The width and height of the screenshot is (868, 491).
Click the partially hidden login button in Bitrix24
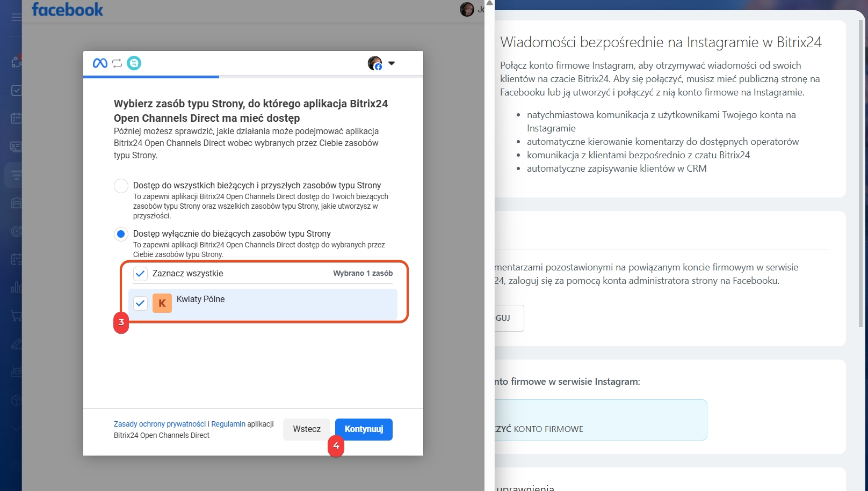pos(509,318)
